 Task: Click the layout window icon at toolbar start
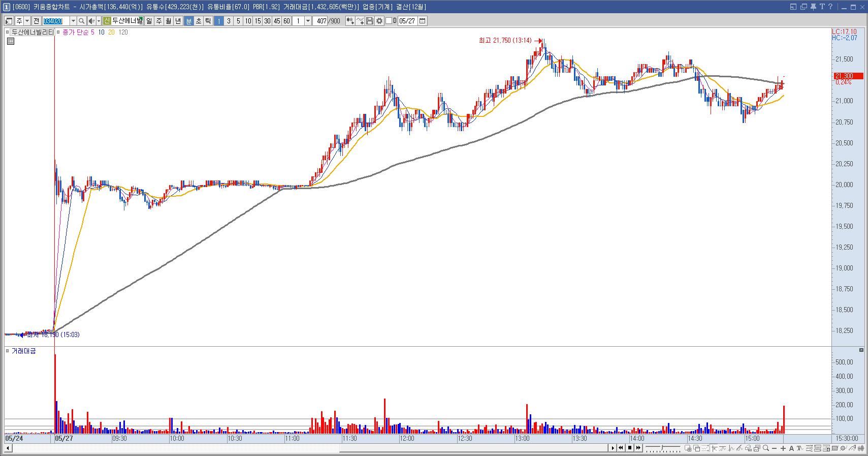[9, 21]
